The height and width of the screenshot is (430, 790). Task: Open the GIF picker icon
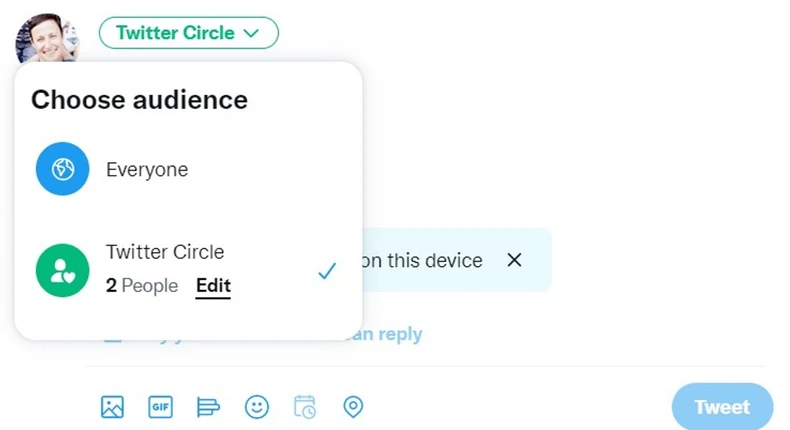(x=160, y=407)
